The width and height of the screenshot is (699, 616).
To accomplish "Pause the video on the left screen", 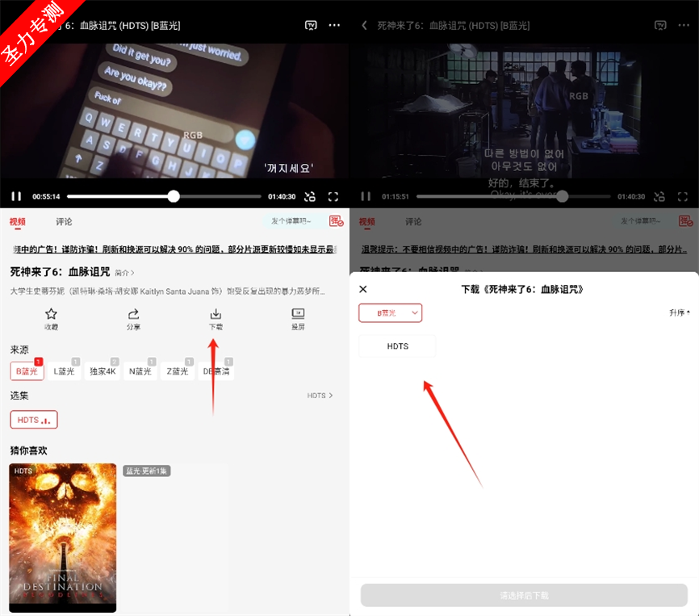I will click(x=16, y=196).
